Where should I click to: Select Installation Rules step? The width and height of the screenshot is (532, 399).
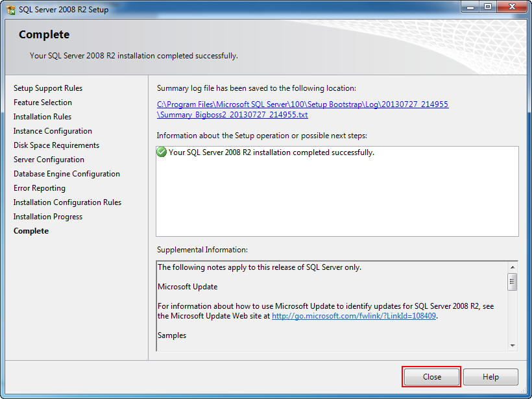tap(42, 117)
